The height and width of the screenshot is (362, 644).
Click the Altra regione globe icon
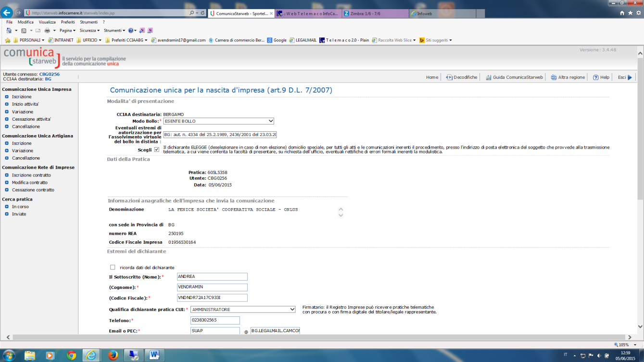coord(554,77)
